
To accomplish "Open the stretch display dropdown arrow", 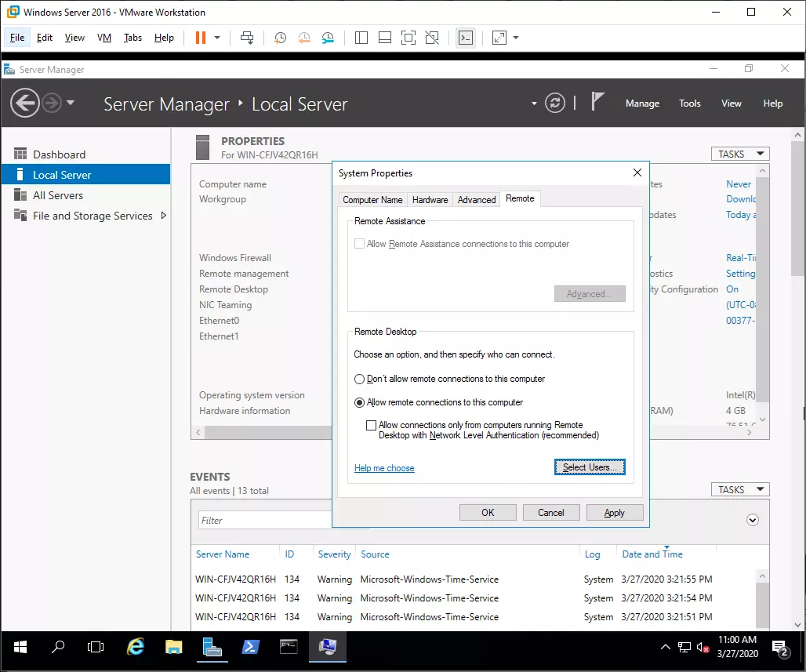I will [x=516, y=38].
